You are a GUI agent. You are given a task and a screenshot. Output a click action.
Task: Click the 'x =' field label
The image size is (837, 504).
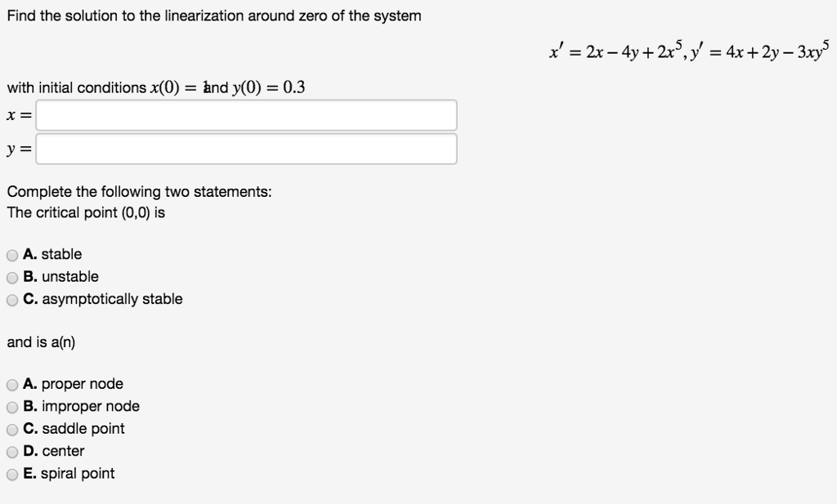pyautogui.click(x=16, y=114)
